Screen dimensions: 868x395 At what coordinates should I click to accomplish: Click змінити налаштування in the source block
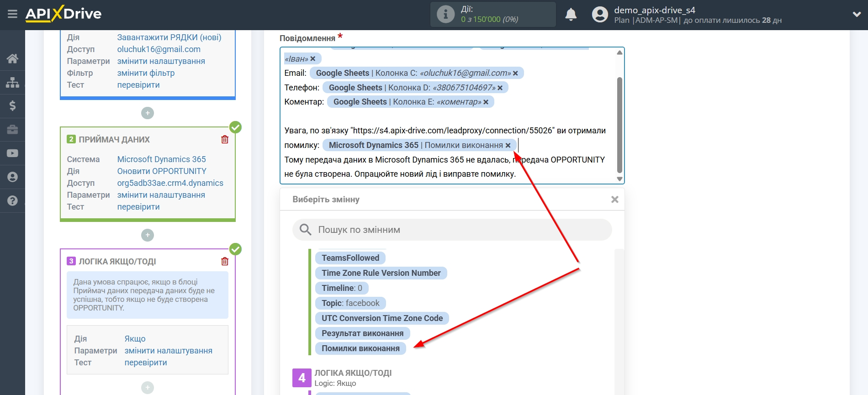[x=161, y=61]
